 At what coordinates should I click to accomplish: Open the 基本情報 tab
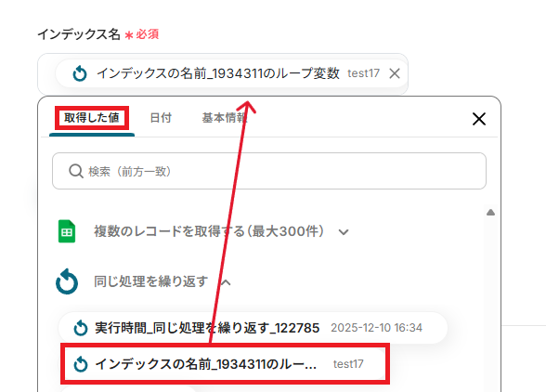coord(225,118)
